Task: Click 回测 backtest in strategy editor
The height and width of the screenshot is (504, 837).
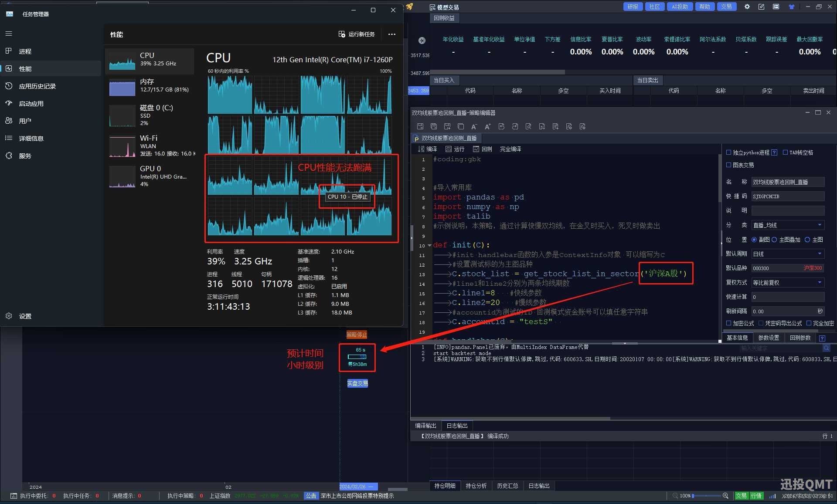Action: pos(483,149)
